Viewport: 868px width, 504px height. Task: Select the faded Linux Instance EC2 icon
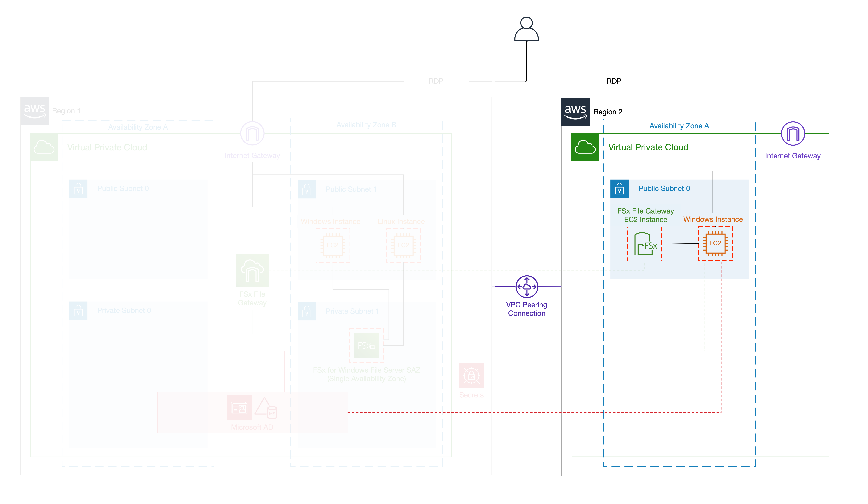pos(403,245)
